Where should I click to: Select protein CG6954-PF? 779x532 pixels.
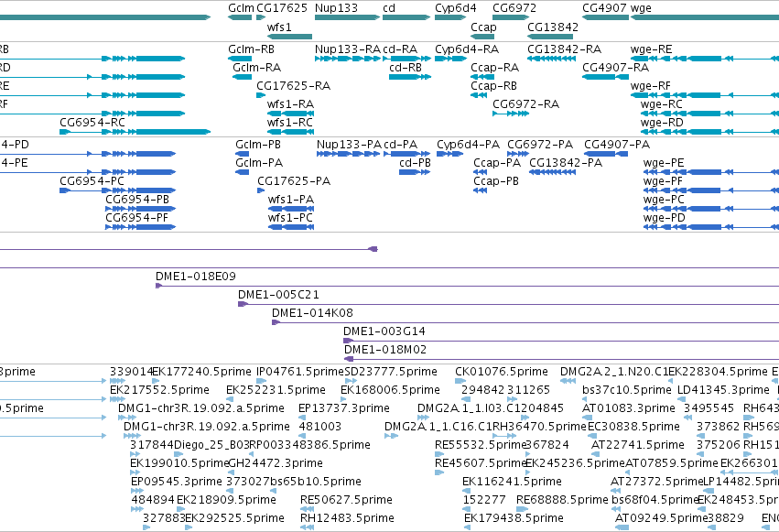pyautogui.click(x=136, y=218)
